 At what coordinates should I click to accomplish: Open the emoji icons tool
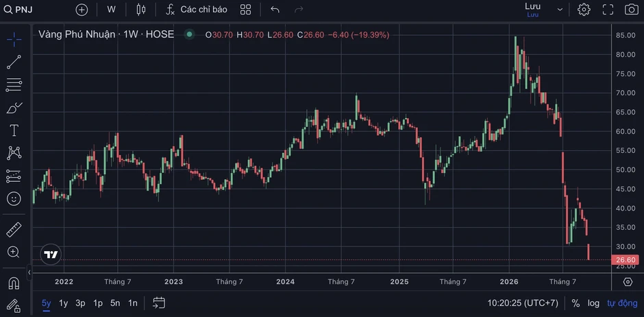coord(14,199)
